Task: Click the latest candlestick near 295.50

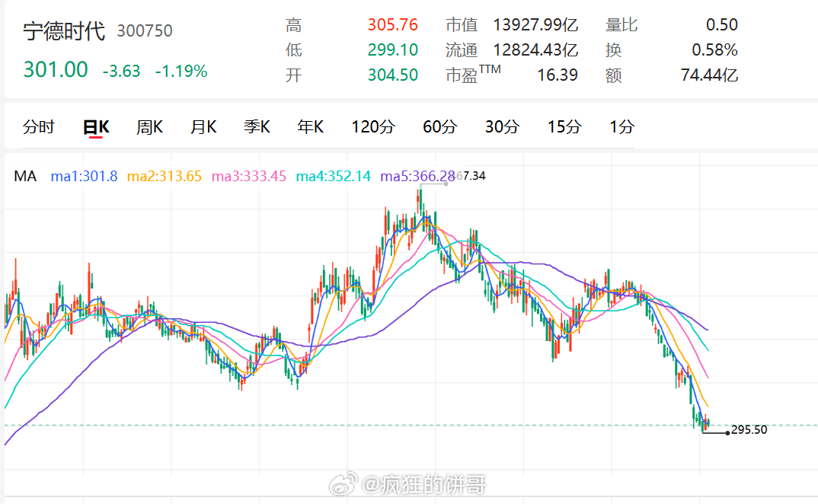Action: [707, 423]
